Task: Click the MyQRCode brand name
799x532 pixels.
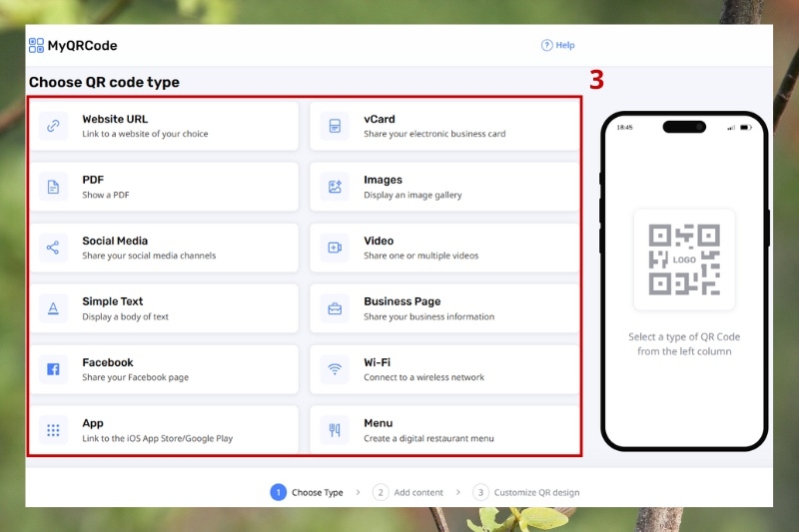Action: [x=83, y=46]
